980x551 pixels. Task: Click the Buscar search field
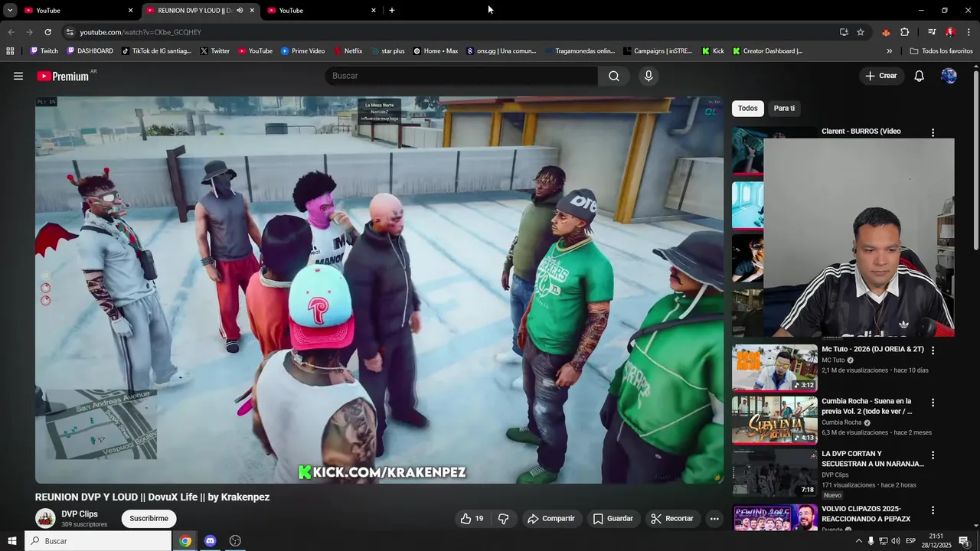(462, 76)
